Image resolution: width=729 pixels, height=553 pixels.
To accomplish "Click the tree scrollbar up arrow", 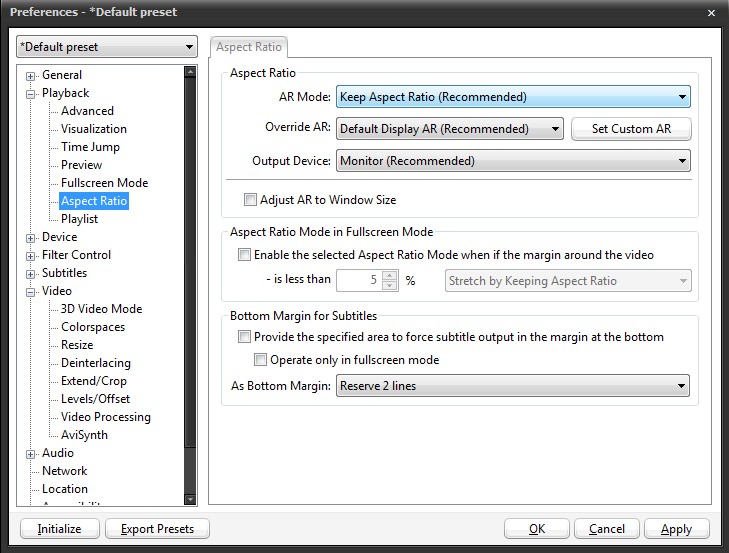I will click(x=190, y=72).
